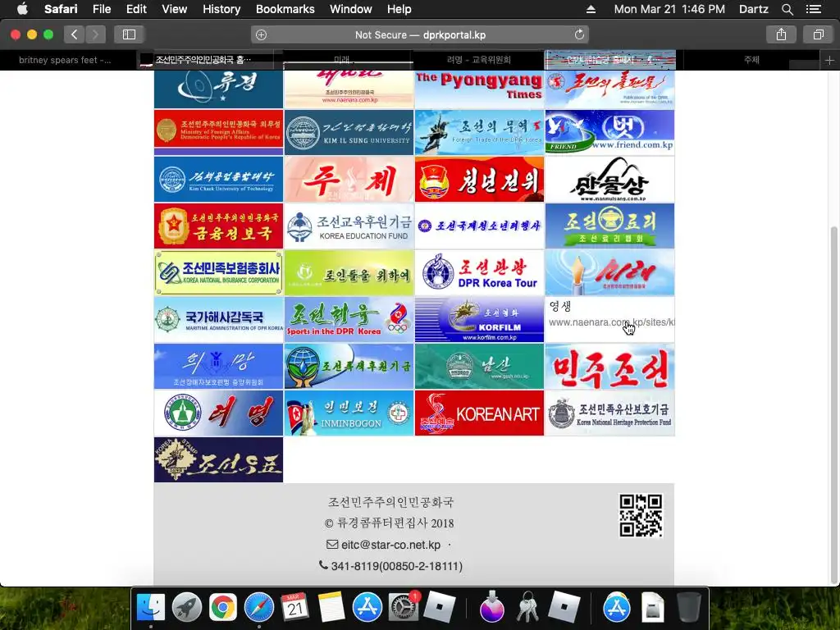Open Finder from the Dock
This screenshot has width=840, height=630.
tap(151, 608)
